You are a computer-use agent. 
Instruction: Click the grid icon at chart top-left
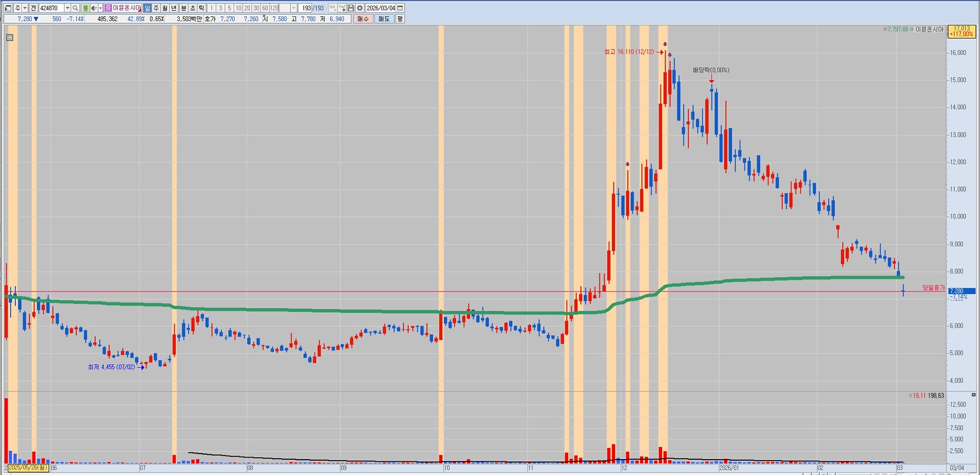coord(10,37)
